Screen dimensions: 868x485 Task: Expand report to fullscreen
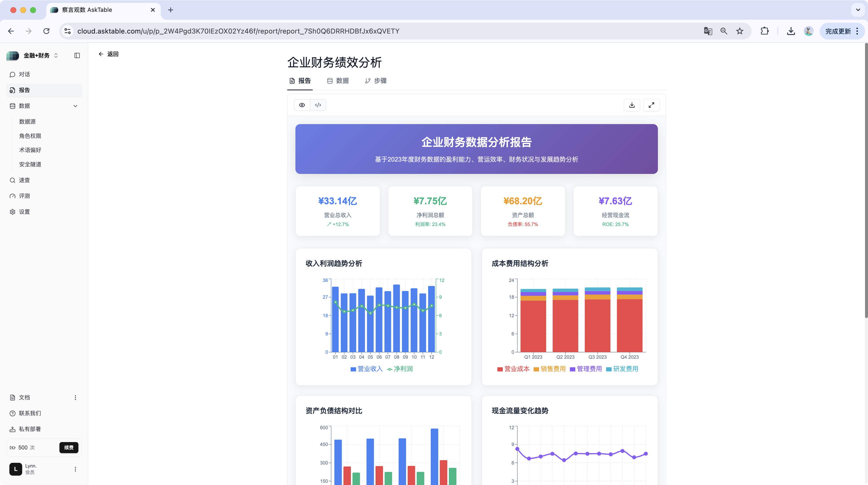[x=651, y=105]
